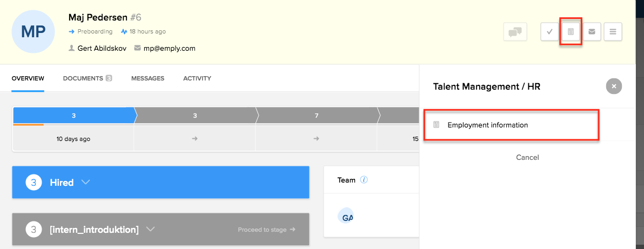Select the first blue pipeline stage segment

(x=73, y=116)
